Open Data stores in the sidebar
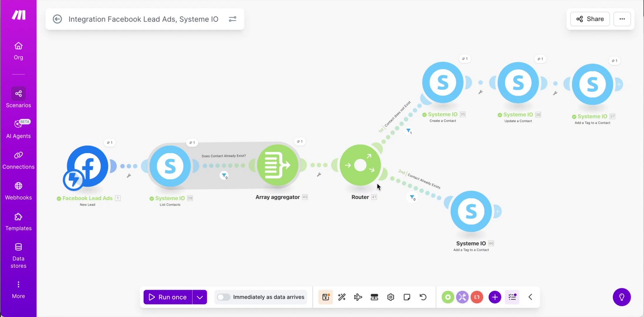 coord(18,255)
